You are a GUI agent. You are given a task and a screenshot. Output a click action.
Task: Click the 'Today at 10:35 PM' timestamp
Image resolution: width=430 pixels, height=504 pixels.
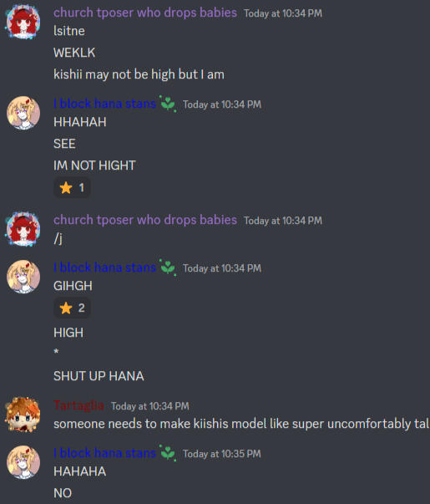(x=222, y=454)
